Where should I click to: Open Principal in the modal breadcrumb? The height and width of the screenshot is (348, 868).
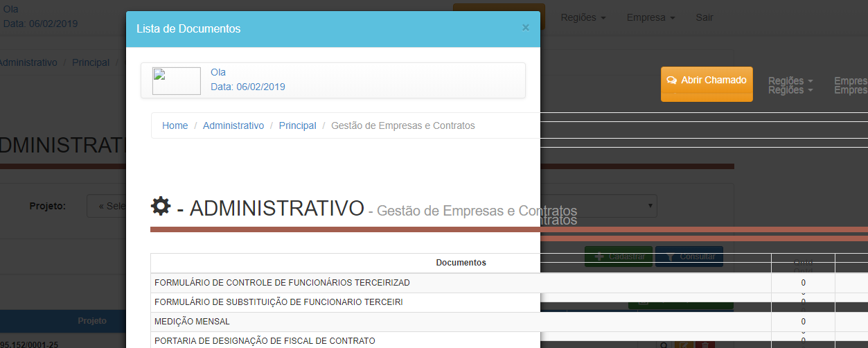tap(298, 125)
